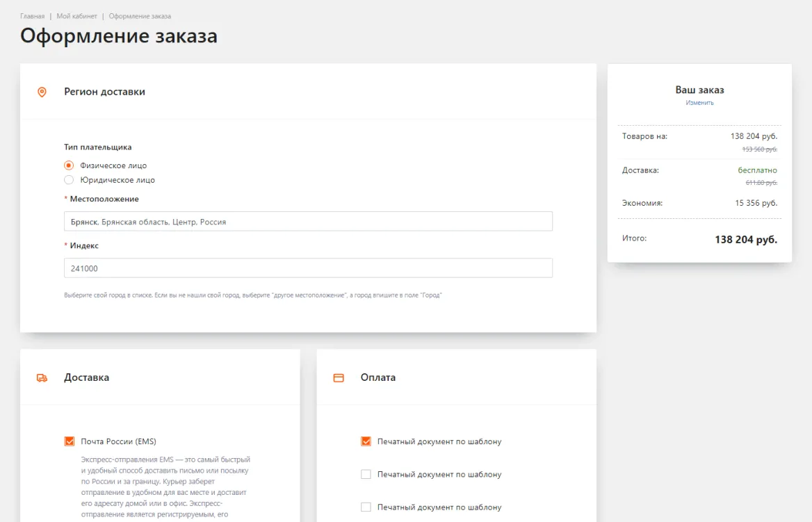Click the Оплата section title
The width and height of the screenshot is (812, 522).
[x=378, y=377]
